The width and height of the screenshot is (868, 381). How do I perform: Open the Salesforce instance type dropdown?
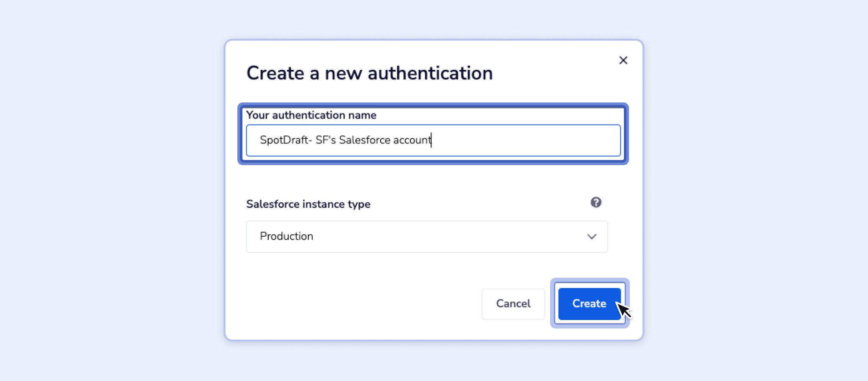427,237
